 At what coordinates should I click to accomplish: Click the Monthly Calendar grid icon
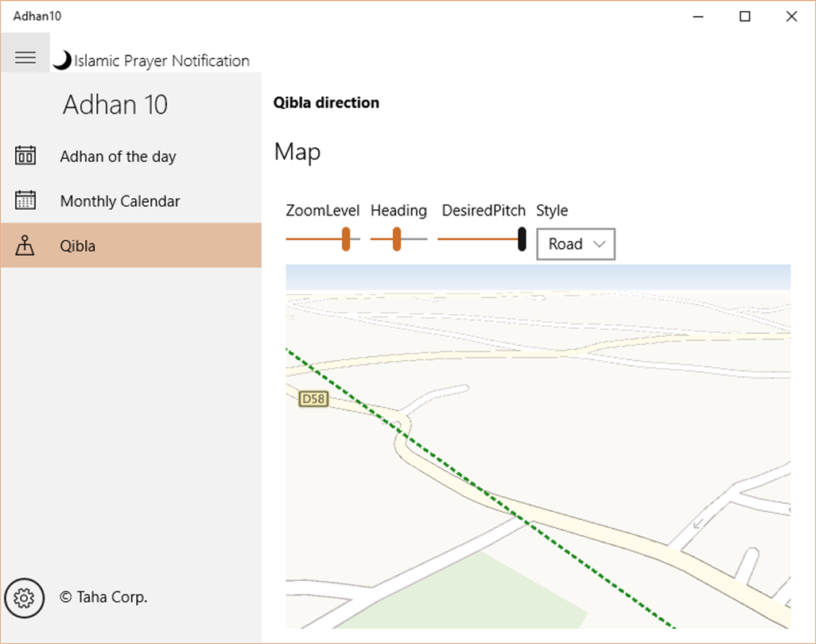[x=25, y=200]
